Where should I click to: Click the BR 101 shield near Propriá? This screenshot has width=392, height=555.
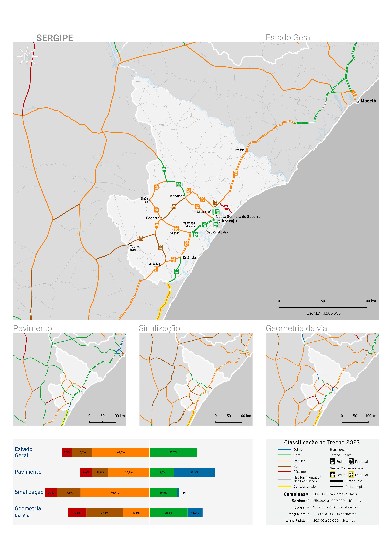(x=235, y=174)
